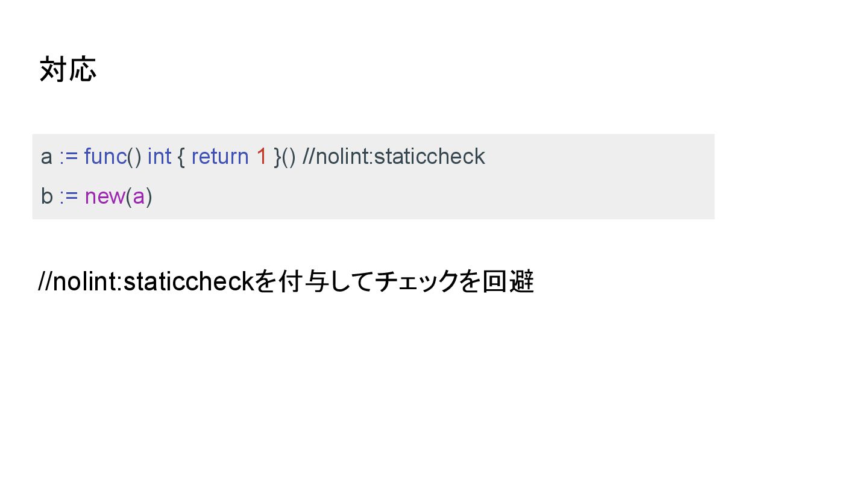868x488 pixels.
Task: Click variable b at start of second line
Action: [x=46, y=196]
